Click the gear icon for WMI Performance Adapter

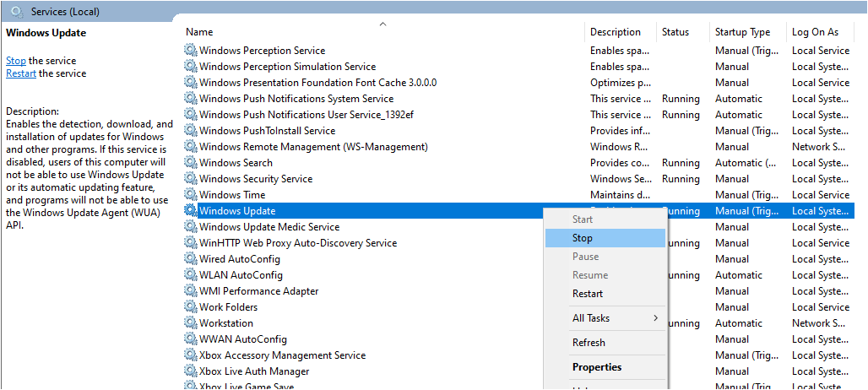(x=191, y=291)
